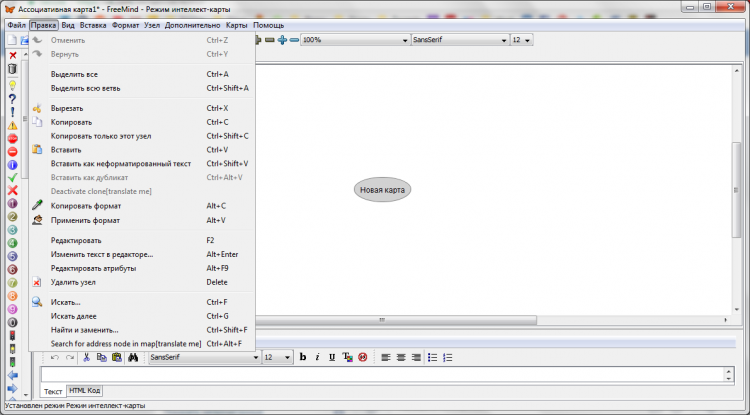Add the yellow warning triangle icon
Screen dimensions: 750x415
[13, 125]
